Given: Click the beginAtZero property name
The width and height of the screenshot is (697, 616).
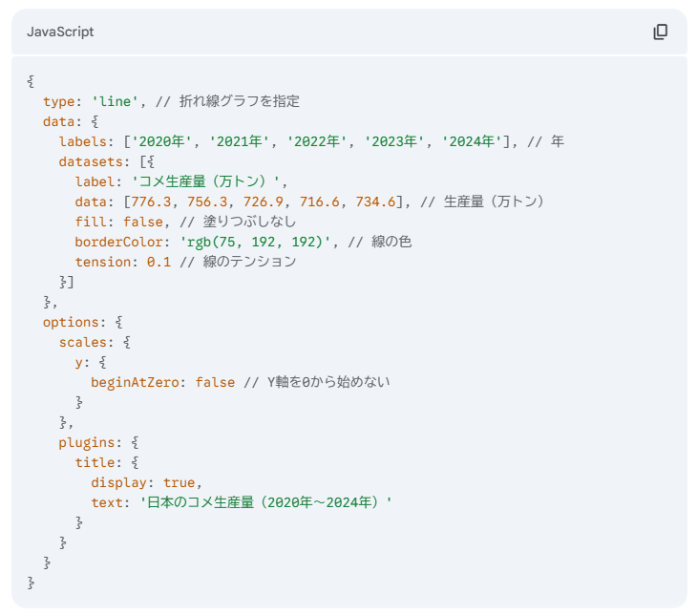Looking at the screenshot, I should [135, 382].
